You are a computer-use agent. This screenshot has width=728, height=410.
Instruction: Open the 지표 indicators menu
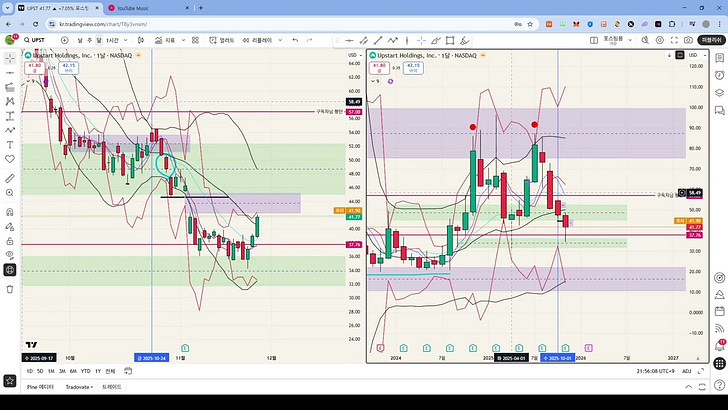point(165,40)
